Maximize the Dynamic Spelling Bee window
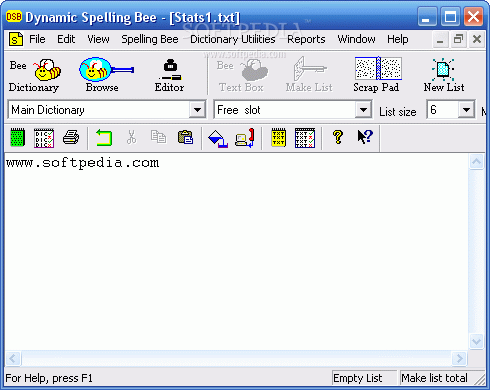Screen dimensions: 490x390 click(x=450, y=16)
